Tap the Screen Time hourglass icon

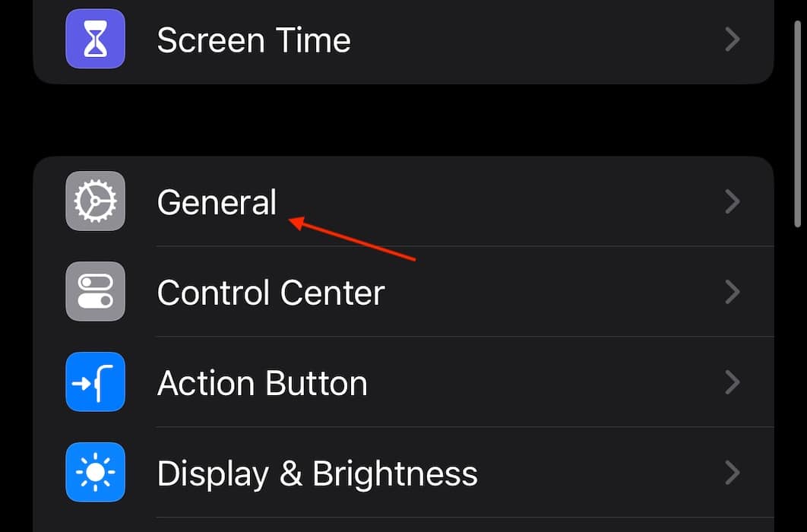tap(95, 39)
